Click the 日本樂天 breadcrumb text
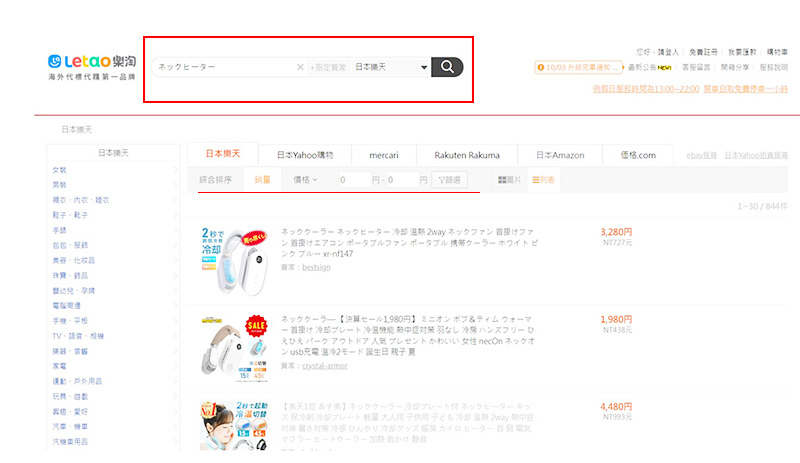 coord(77,130)
